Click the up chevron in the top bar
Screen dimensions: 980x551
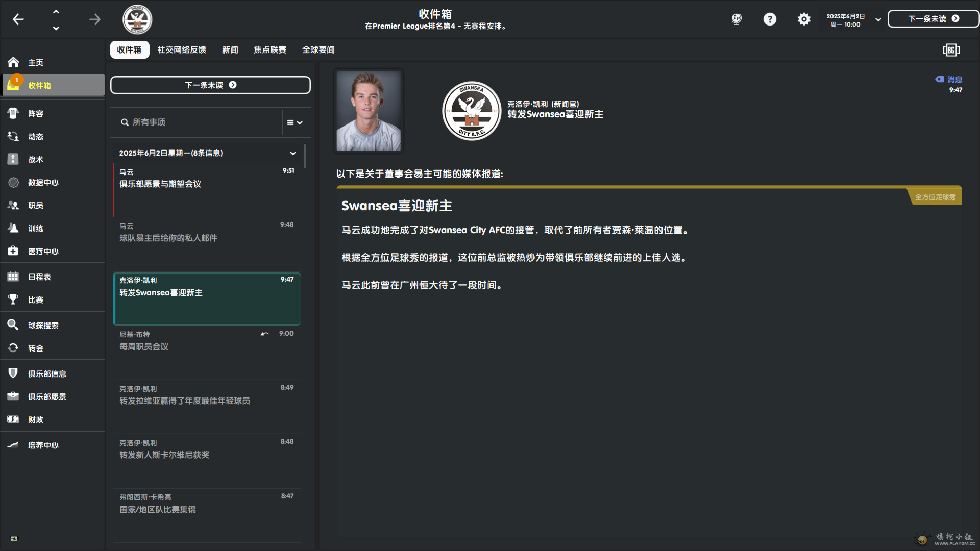coord(56,11)
